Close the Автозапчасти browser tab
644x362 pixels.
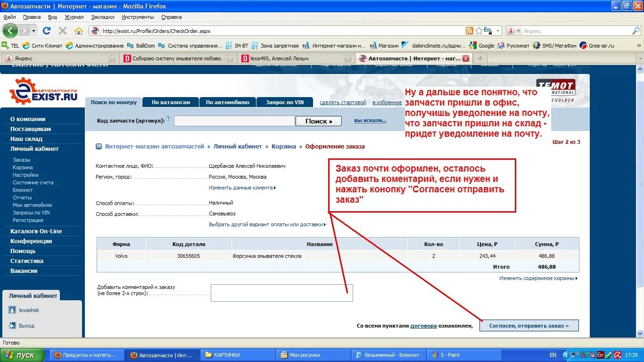click(466, 58)
